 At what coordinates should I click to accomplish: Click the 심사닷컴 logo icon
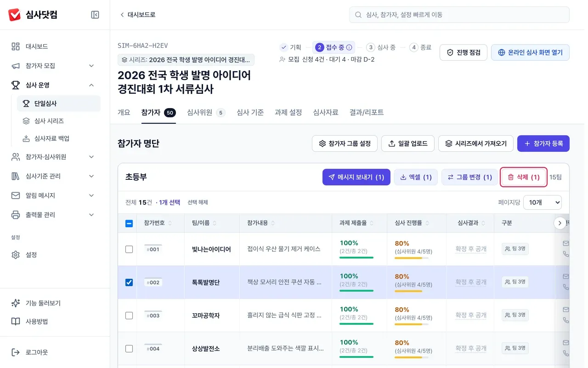[15, 15]
